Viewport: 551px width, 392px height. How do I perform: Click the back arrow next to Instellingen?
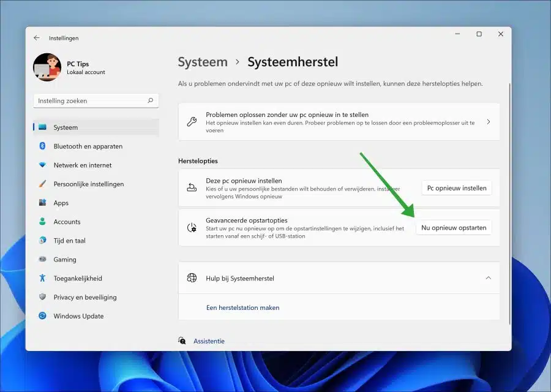tap(37, 38)
